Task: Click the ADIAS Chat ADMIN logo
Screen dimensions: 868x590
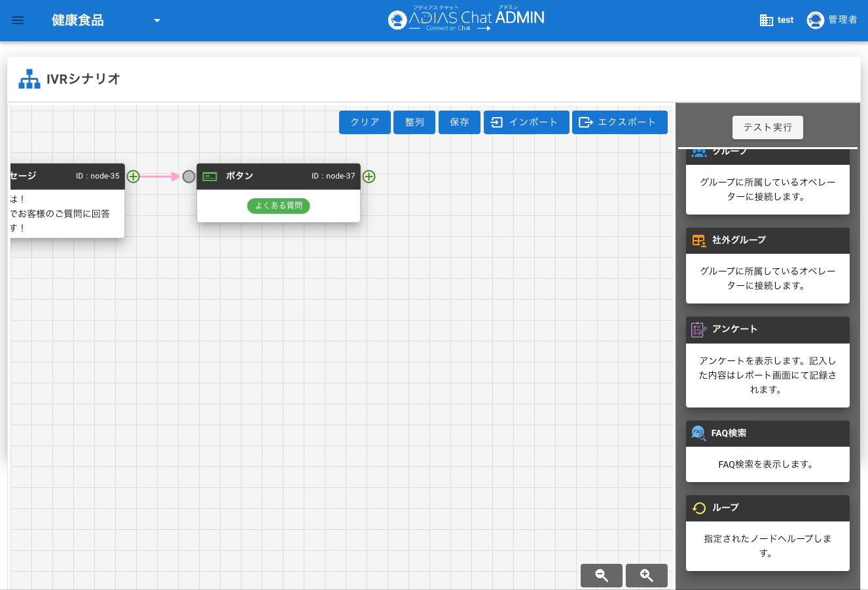Action: [x=466, y=20]
